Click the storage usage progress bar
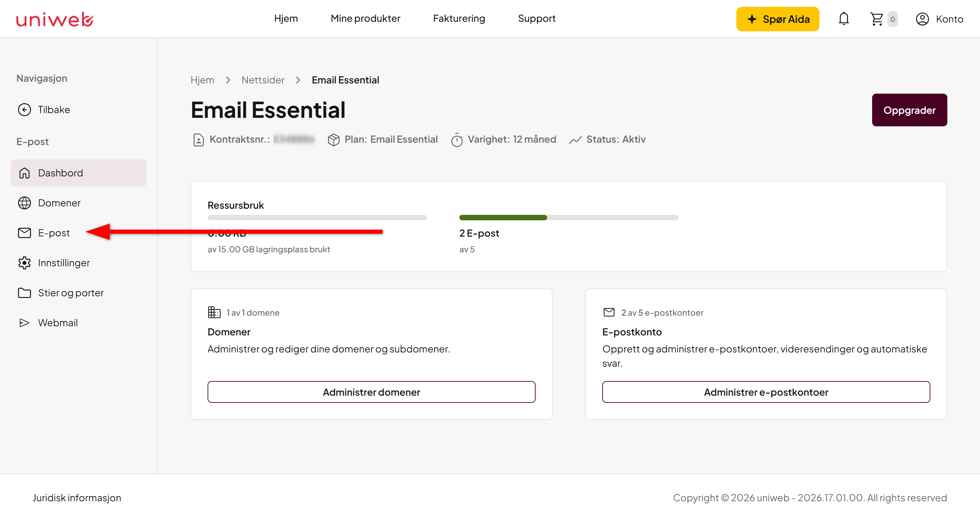980x521 pixels. click(317, 218)
